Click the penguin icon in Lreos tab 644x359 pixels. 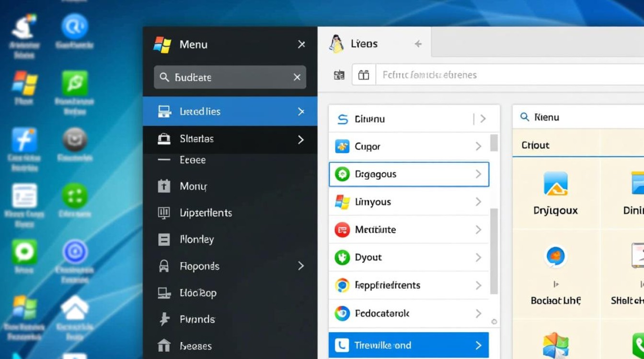click(337, 44)
